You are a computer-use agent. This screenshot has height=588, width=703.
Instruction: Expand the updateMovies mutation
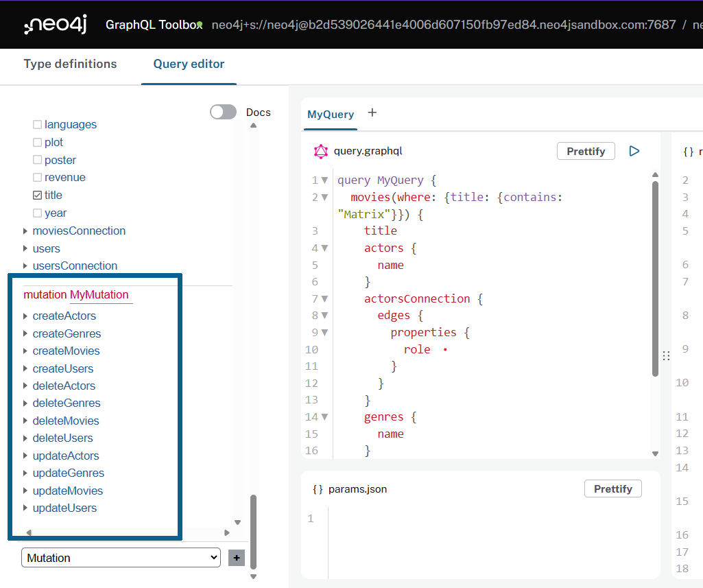pyautogui.click(x=25, y=491)
